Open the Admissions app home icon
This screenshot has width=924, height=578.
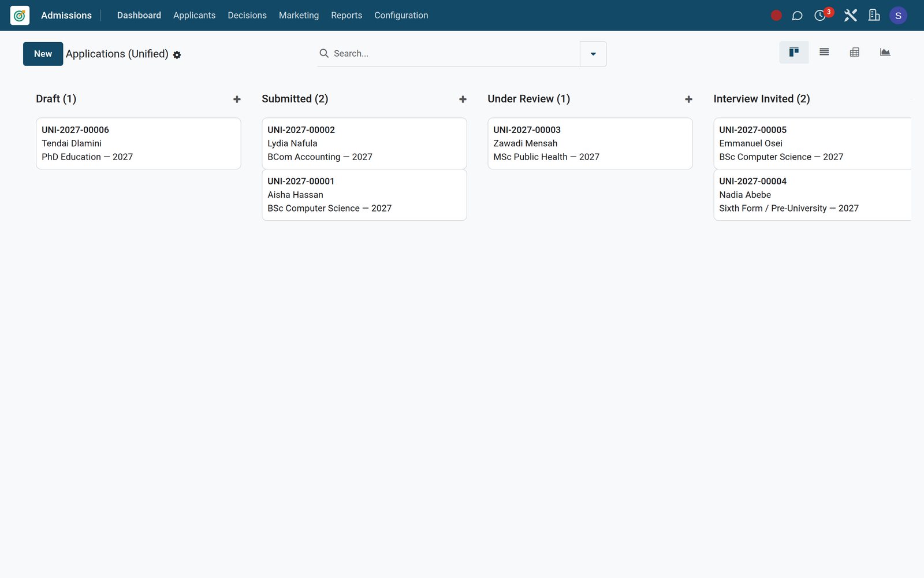pos(20,16)
